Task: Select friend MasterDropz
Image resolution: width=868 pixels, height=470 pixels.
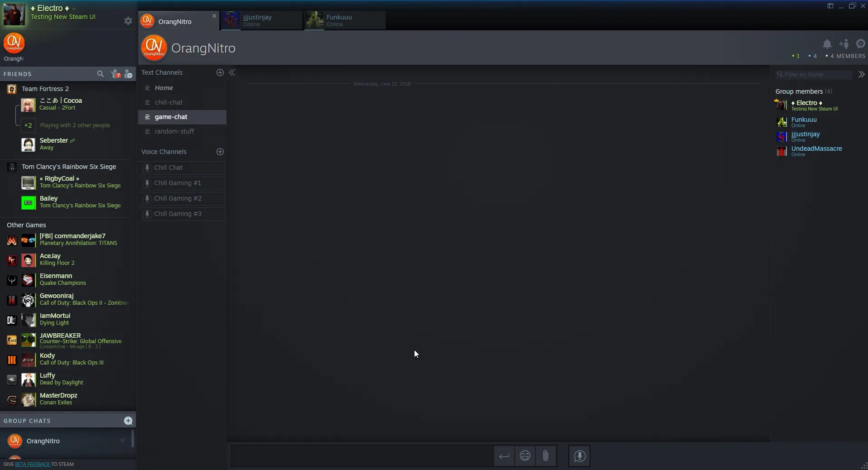Action: [68, 399]
